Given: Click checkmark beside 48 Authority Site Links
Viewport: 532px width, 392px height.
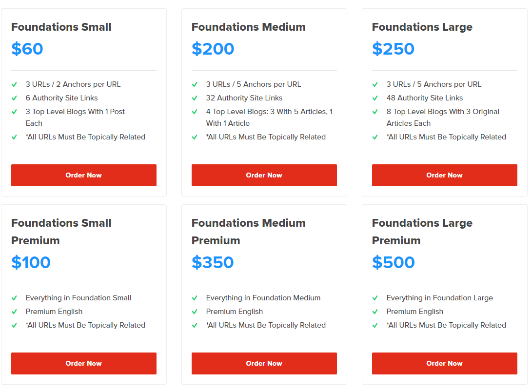Looking at the screenshot, I should coord(375,98).
